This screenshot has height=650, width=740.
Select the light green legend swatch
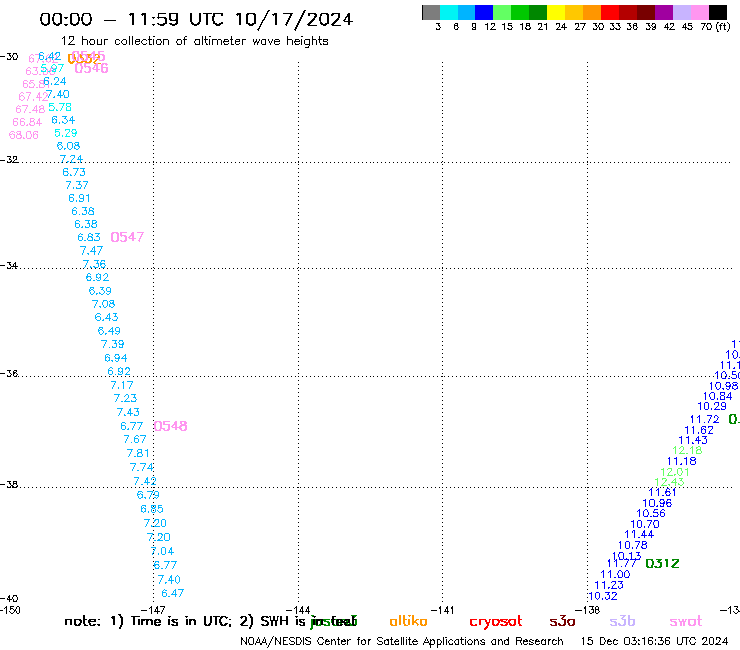tap(502, 12)
